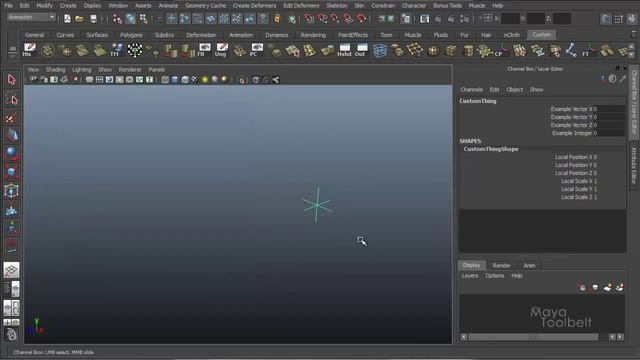The width and height of the screenshot is (640, 360).
Task: Click the His shelf button
Action: point(29,50)
